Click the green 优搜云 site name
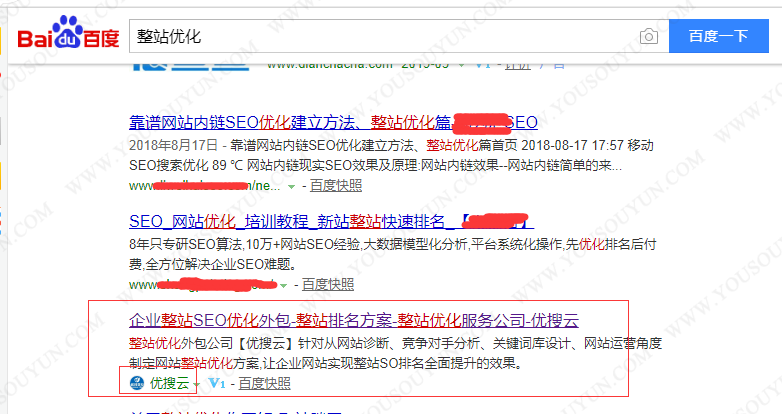 coord(170,383)
